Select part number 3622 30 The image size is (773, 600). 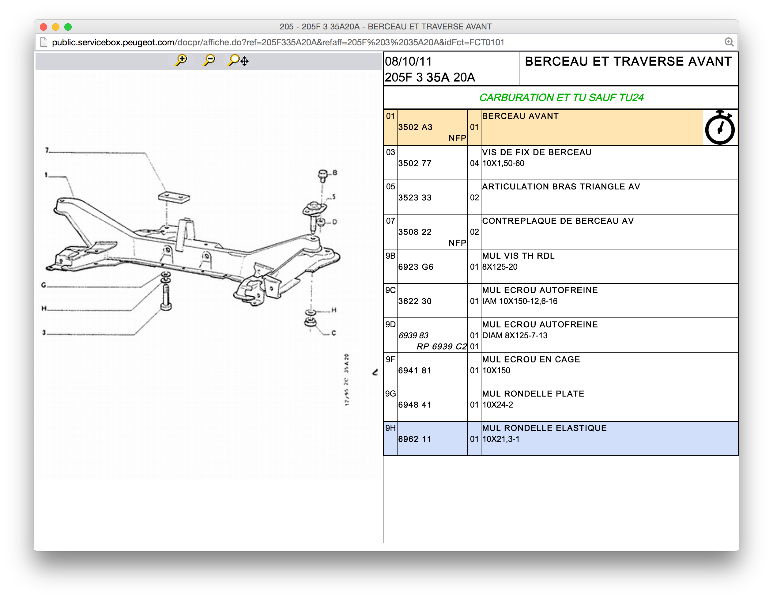415,301
